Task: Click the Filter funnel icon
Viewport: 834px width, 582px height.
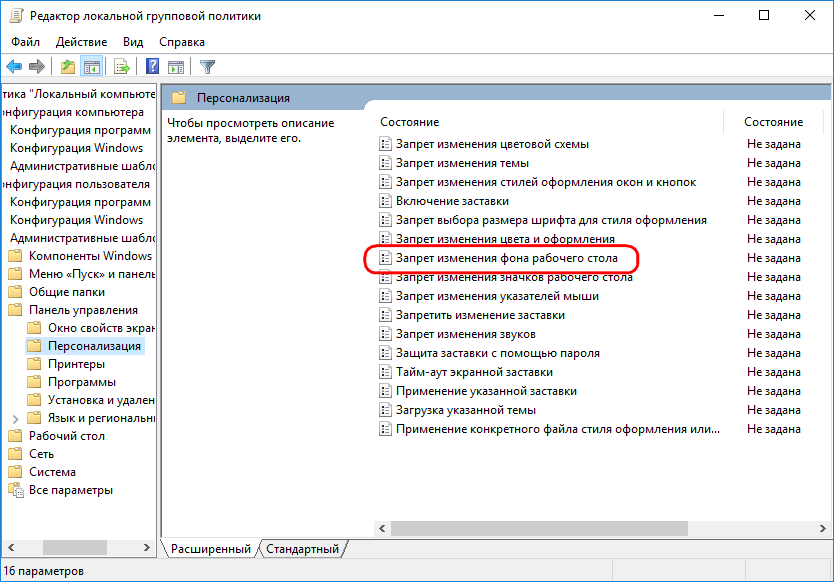Action: click(207, 66)
